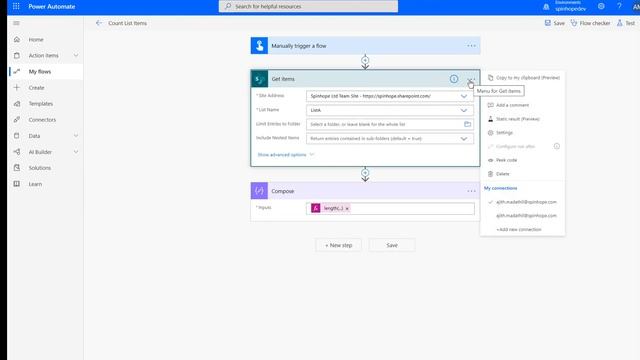
Task: Open Learn in sidebar
Action: point(35,184)
